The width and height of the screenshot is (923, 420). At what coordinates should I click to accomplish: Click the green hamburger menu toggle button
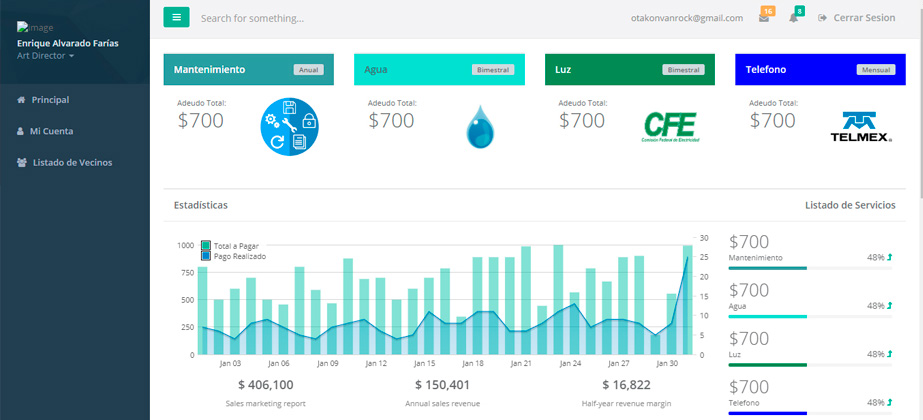coord(176,17)
